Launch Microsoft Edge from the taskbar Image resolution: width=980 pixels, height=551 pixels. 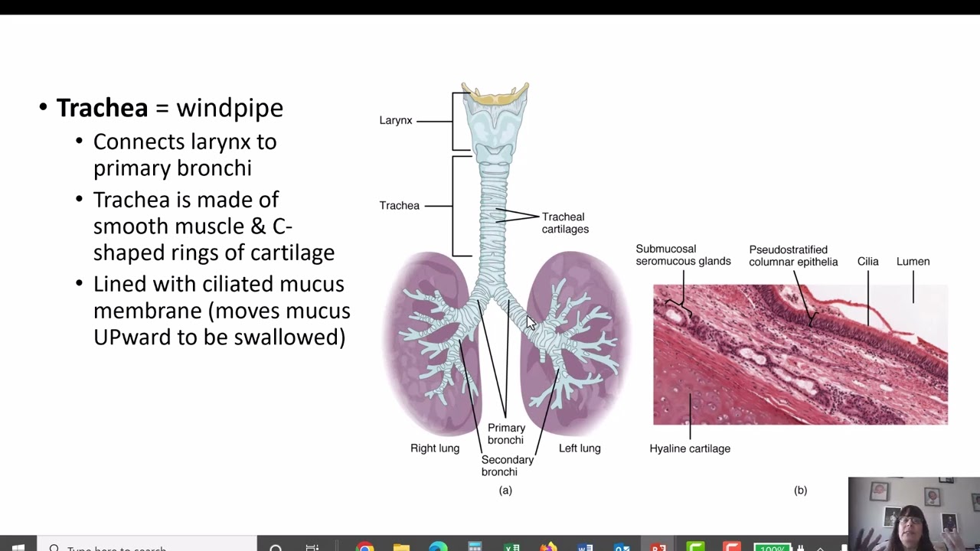[438, 546]
